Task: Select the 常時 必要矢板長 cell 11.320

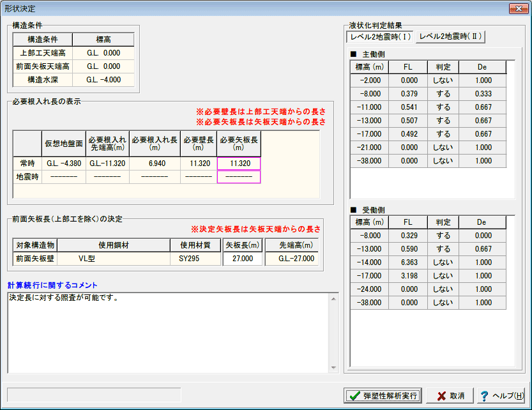Action: 239,163
